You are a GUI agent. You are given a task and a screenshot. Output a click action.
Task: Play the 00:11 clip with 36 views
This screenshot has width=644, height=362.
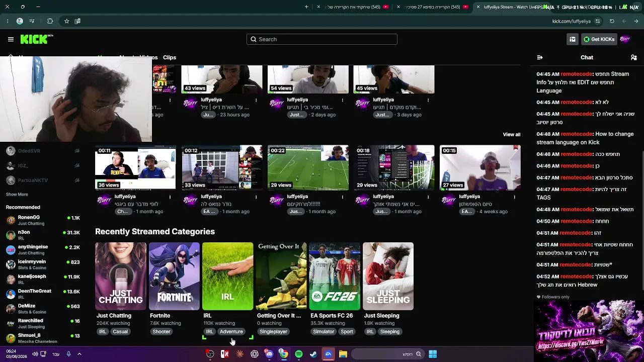click(136, 168)
